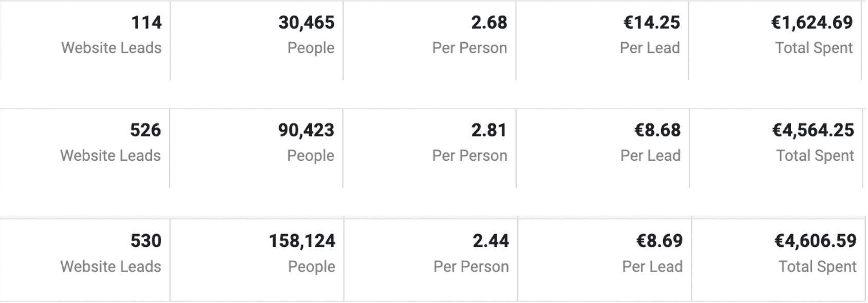Viewport: 868px width, 303px height.
Task: Select the €14.25 Per Lead cost
Action: [x=651, y=23]
